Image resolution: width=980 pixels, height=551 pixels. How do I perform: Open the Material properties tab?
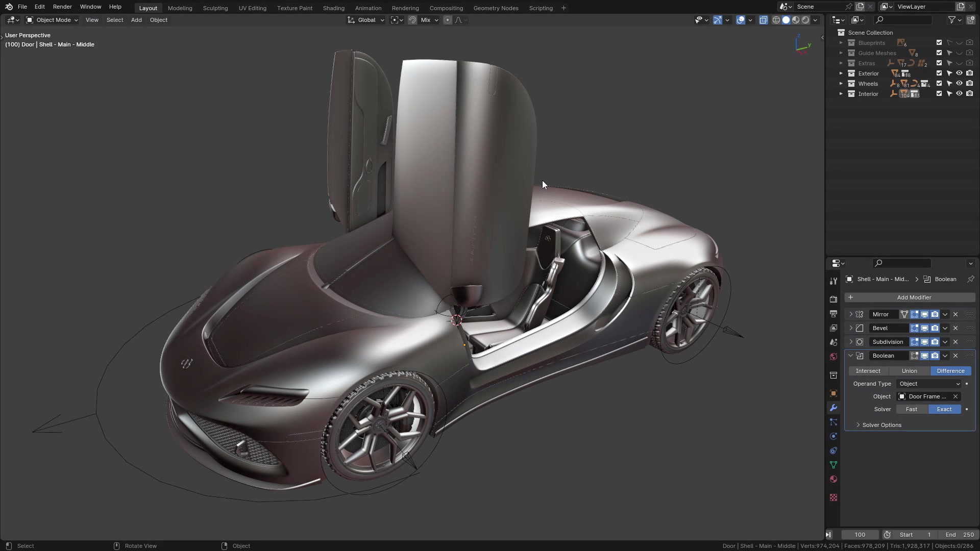(834, 479)
